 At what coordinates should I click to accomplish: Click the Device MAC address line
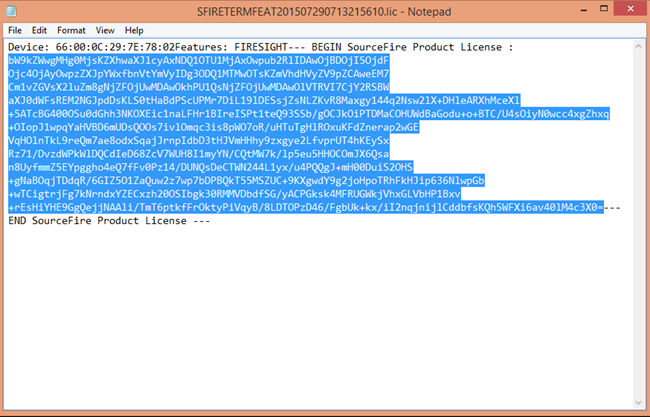[260, 47]
